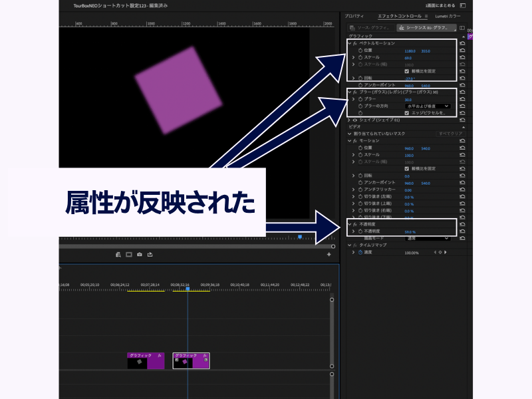Select the second グラフィック clip in the timeline

(x=191, y=360)
